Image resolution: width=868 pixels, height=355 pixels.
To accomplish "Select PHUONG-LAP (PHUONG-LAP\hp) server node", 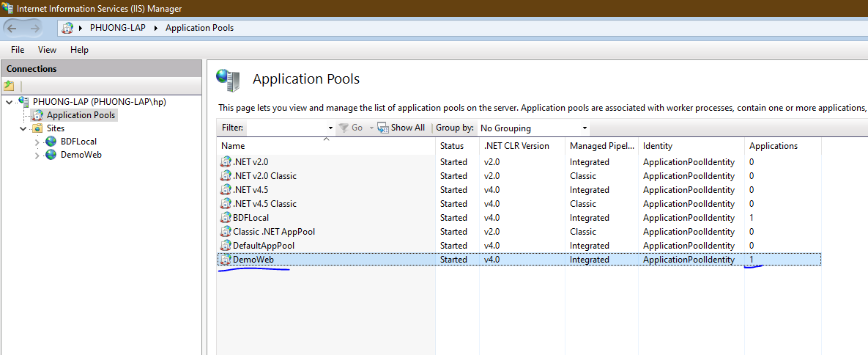I will pyautogui.click(x=100, y=101).
